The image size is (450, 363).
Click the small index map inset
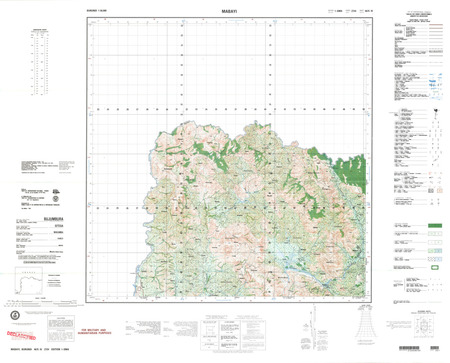29,280
